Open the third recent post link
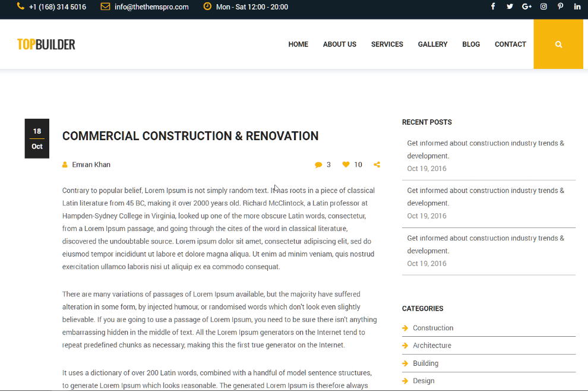588x392 pixels. coord(486,244)
